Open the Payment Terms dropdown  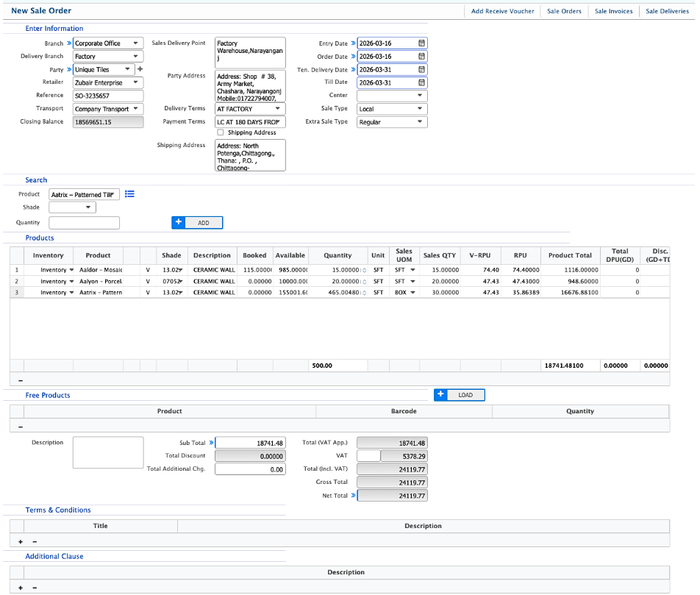coord(250,122)
